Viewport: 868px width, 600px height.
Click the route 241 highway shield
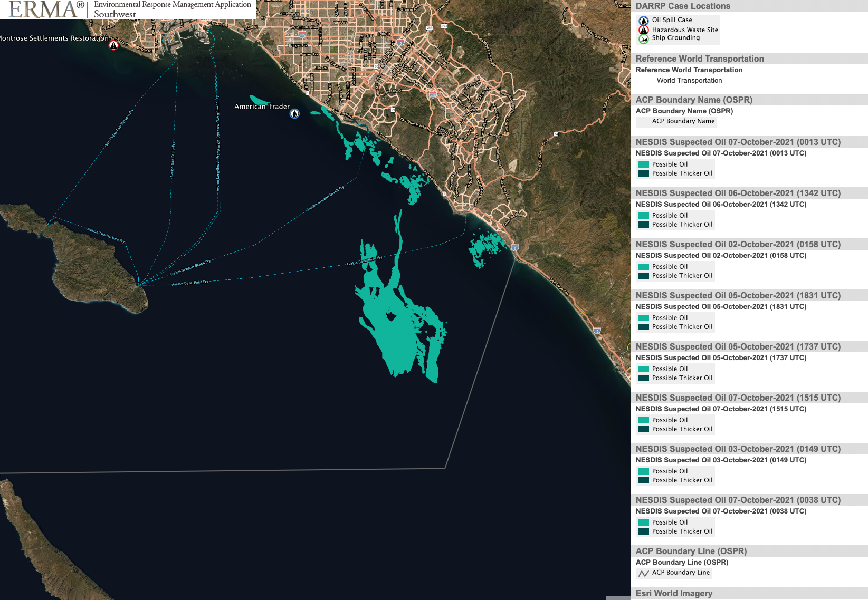pyautogui.click(x=444, y=26)
